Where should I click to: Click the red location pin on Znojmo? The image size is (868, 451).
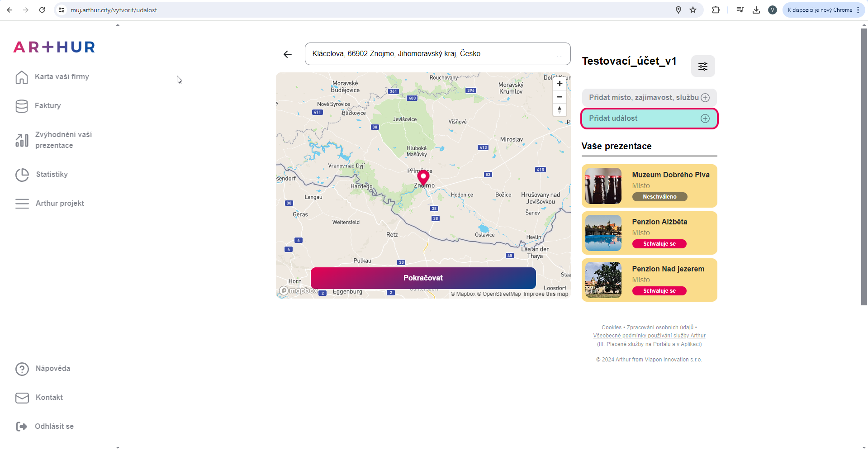click(423, 177)
